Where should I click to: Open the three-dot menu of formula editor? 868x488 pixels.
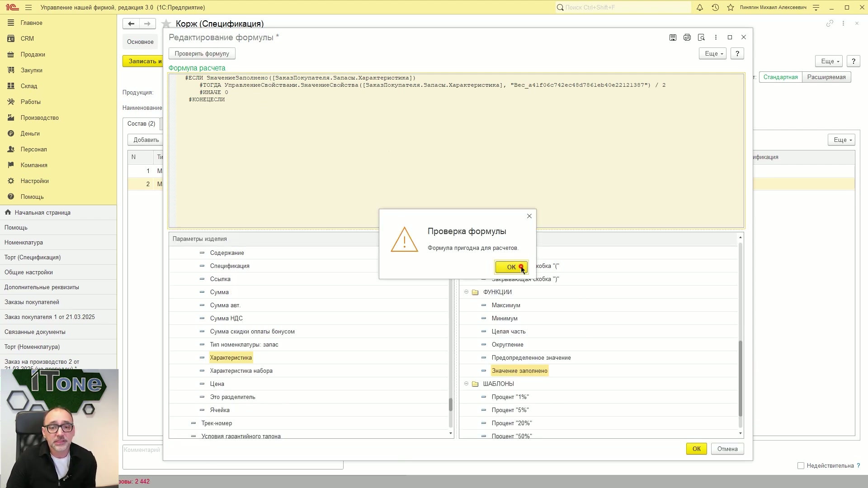(x=716, y=38)
